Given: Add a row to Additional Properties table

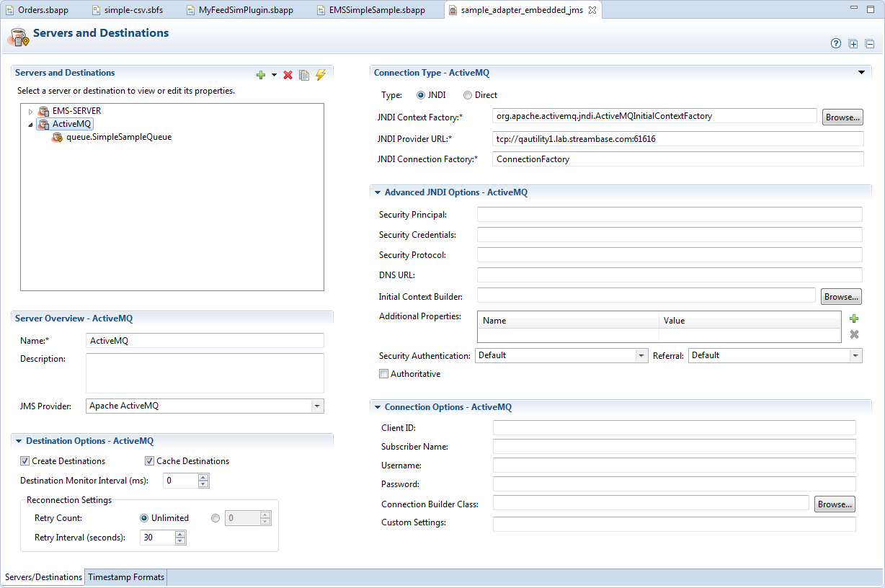Looking at the screenshot, I should pos(854,318).
